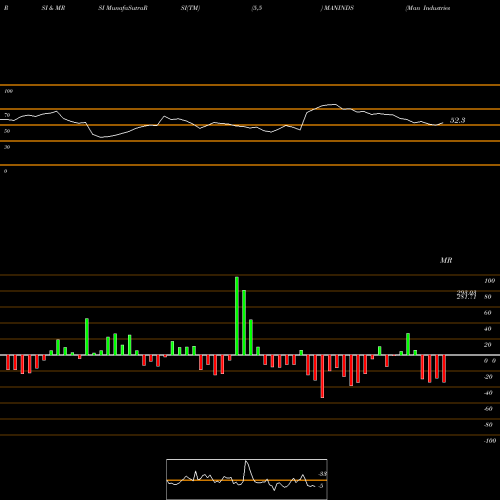Image resolution: width=500 pixels, height=500 pixels.
Task: Click the 'MANINDS' ticker symbol text
Action: (x=339, y=8)
